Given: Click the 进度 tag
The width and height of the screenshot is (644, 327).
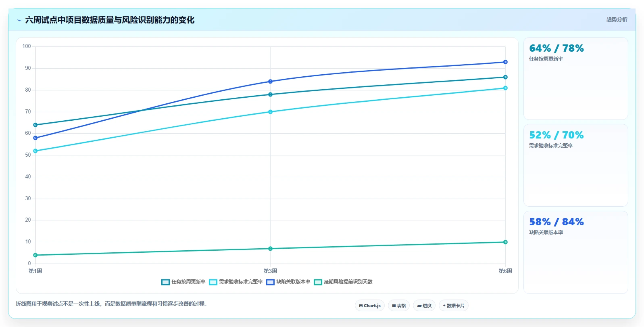Looking at the screenshot, I should (x=424, y=306).
